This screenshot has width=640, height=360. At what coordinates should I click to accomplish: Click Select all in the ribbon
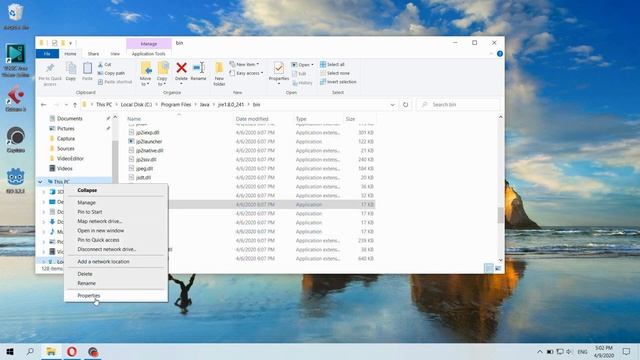tap(332, 64)
